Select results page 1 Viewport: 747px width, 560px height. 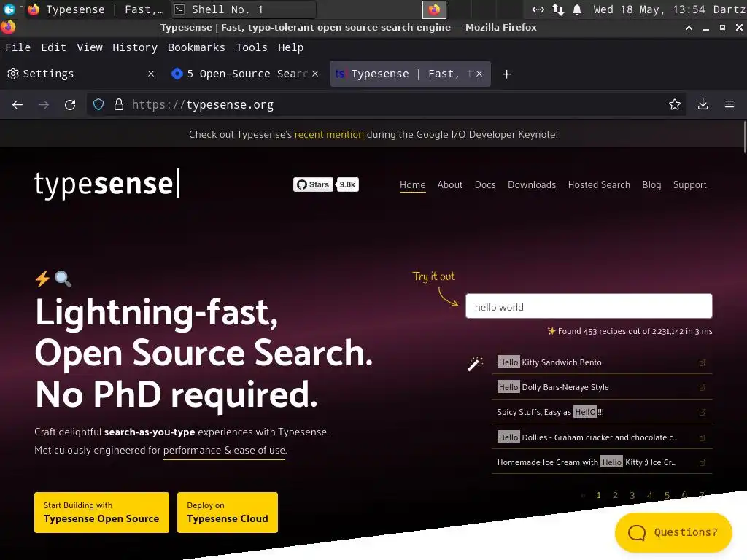click(598, 495)
